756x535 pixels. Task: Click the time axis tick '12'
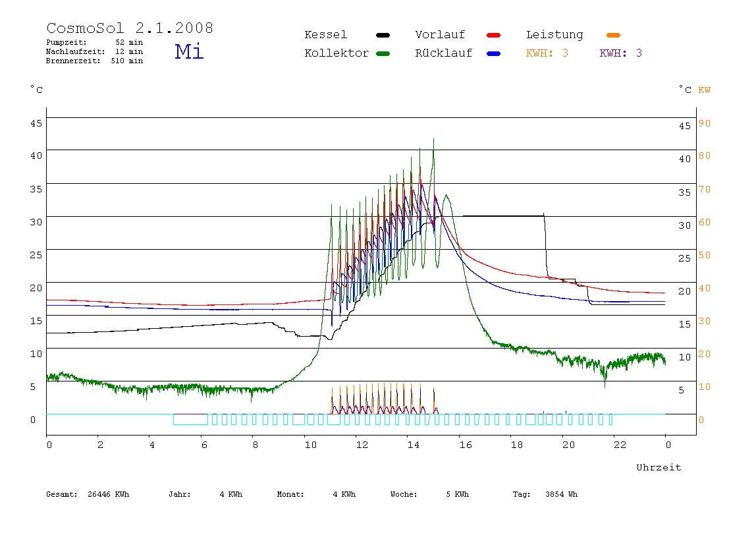362,445
